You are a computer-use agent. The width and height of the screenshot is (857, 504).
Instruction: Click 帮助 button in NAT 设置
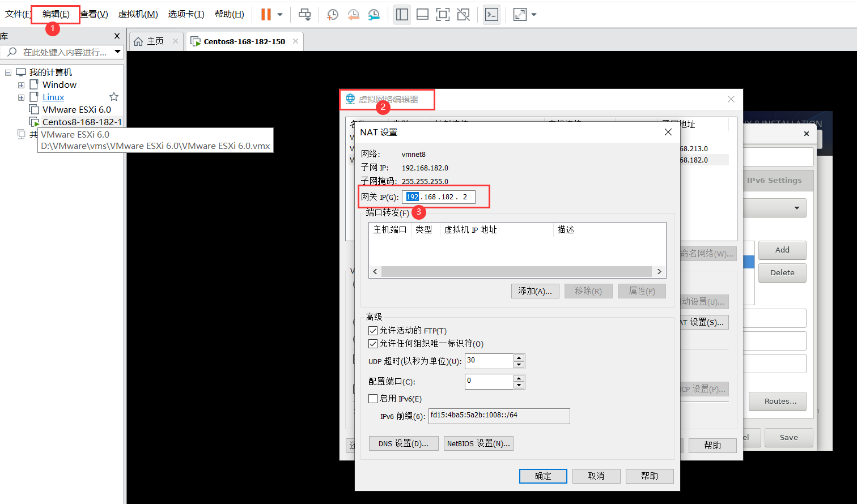(x=650, y=476)
